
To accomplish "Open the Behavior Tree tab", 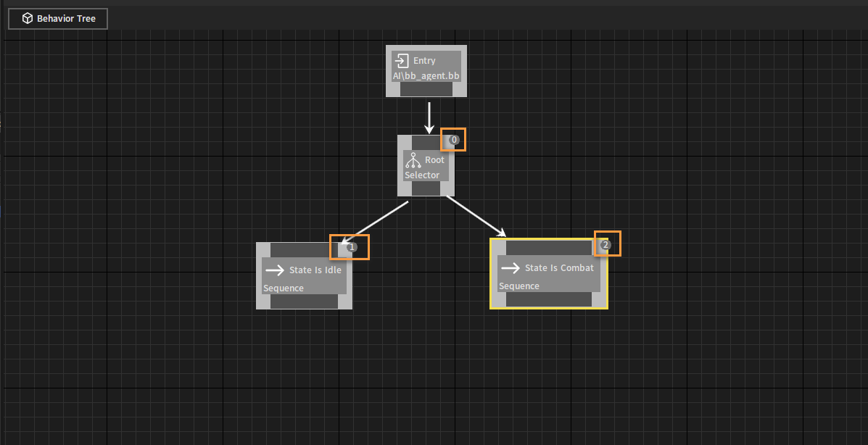I will coord(58,18).
